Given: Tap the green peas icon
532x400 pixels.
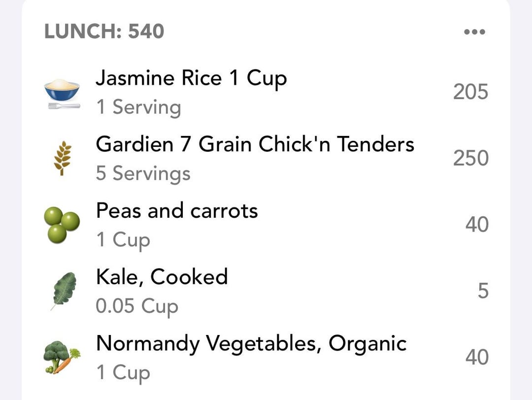Looking at the screenshot, I should 63,225.
